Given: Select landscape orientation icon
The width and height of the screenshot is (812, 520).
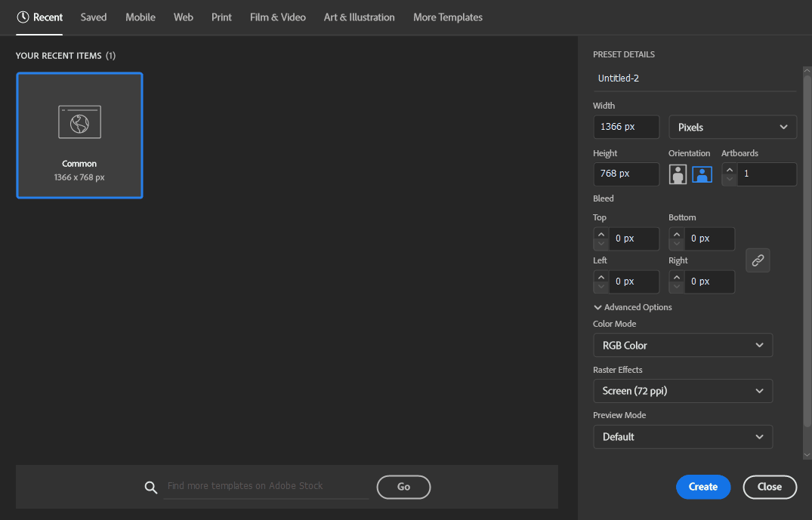Looking at the screenshot, I should coord(702,174).
